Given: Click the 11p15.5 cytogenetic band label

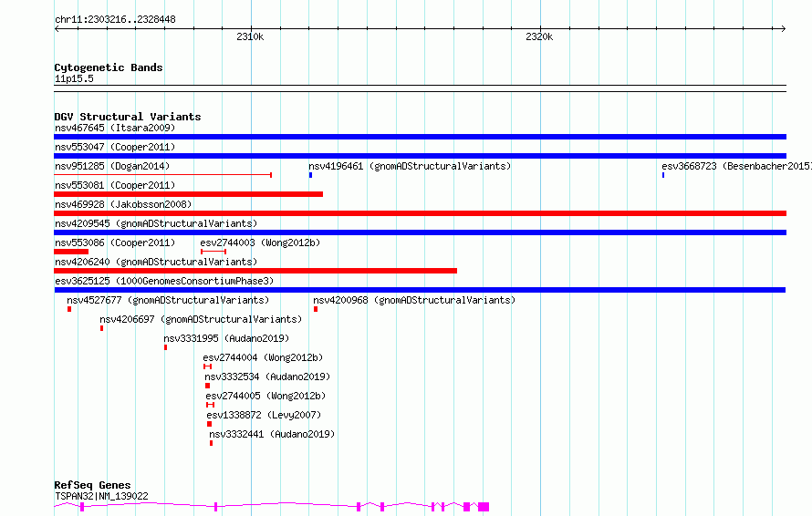Looking at the screenshot, I should pos(74,78).
